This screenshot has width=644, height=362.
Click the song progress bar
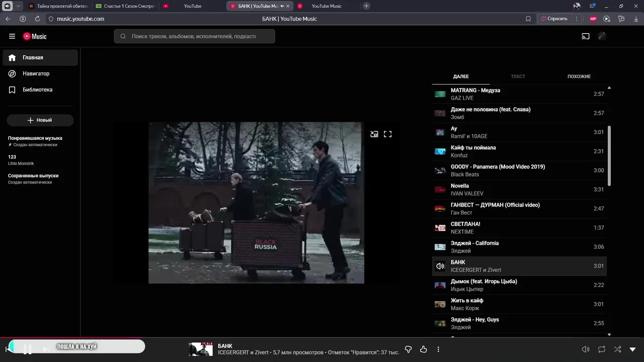322,338
